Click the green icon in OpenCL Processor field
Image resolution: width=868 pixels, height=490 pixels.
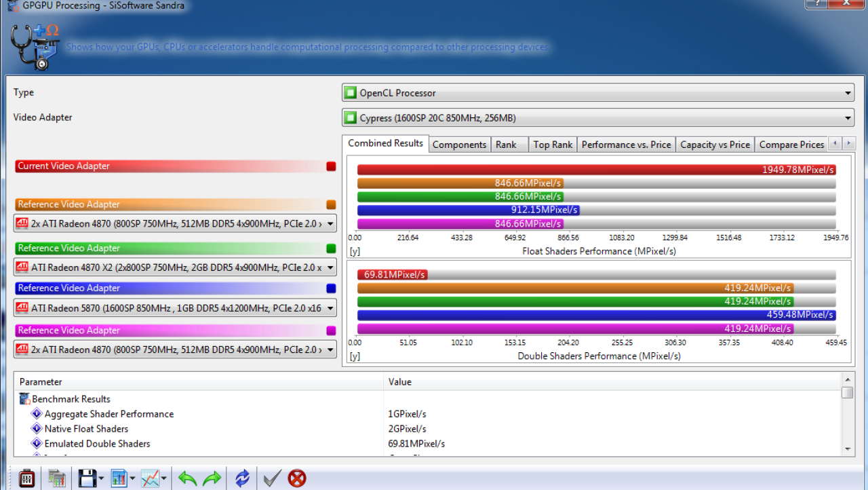(x=350, y=93)
